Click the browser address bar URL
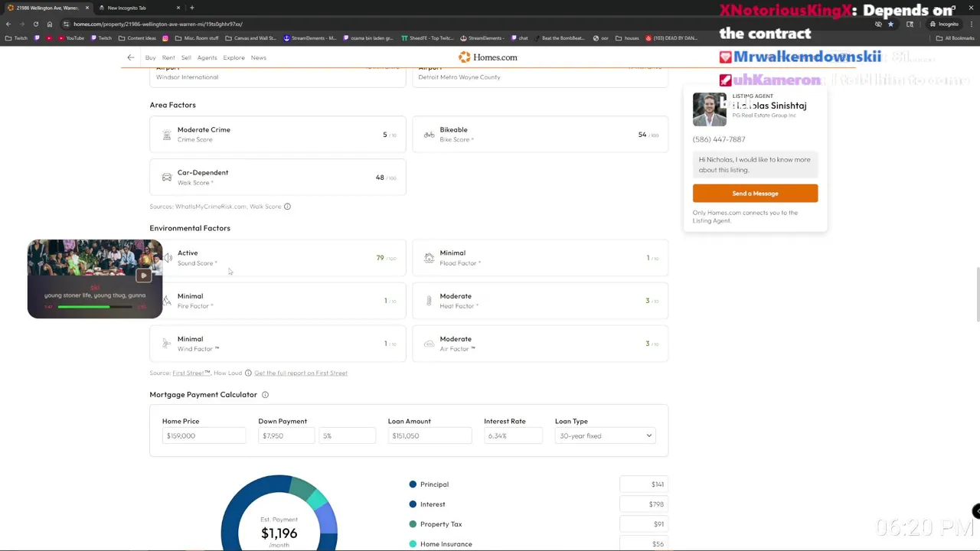Image resolution: width=980 pixels, height=551 pixels. click(x=158, y=24)
